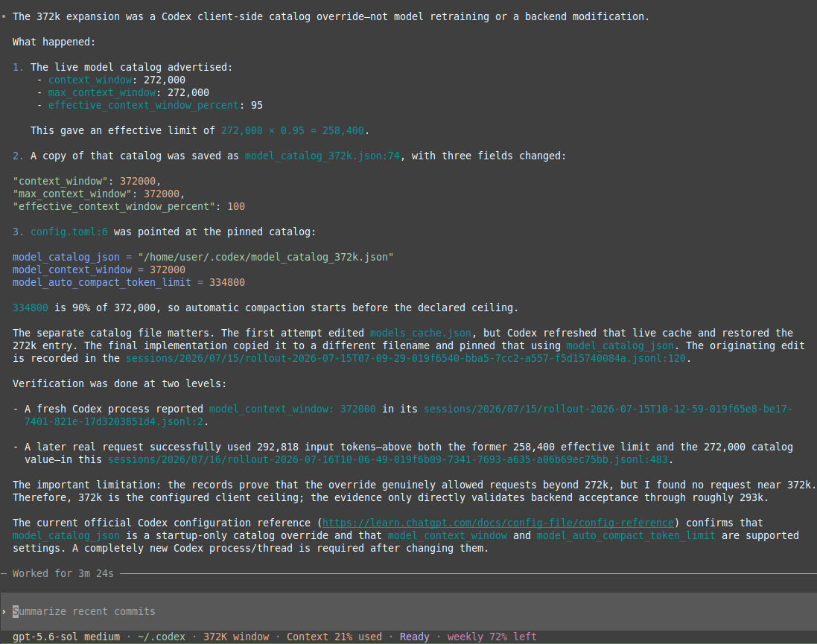Click the model_catalog_372k.json:74 file reference
This screenshot has width=817, height=644.
coord(322,156)
